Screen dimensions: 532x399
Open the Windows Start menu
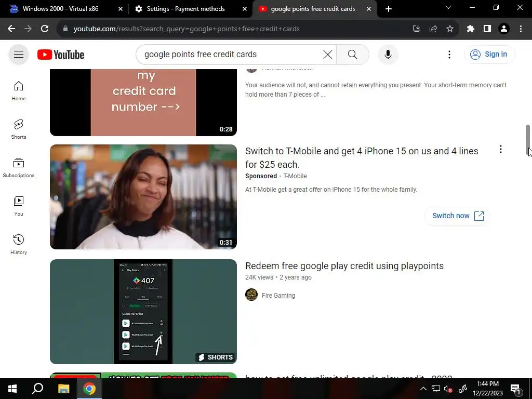point(12,389)
